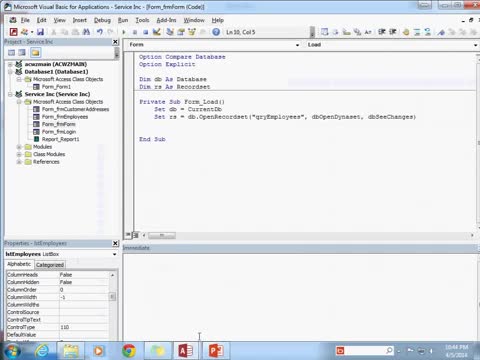Screen dimensions: 480x360
Task: Switch to Procedure View at code window bottom
Action: click(x=128, y=235)
